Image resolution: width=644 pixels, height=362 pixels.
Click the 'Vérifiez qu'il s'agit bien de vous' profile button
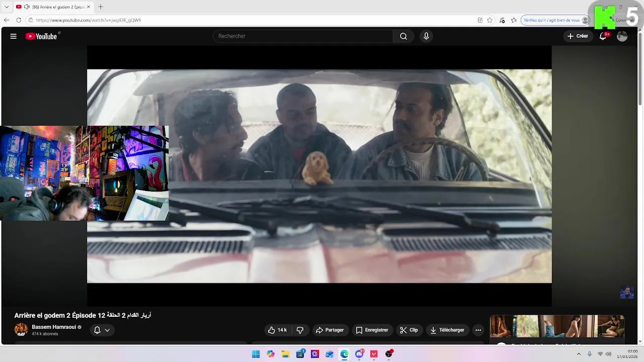pos(555,20)
